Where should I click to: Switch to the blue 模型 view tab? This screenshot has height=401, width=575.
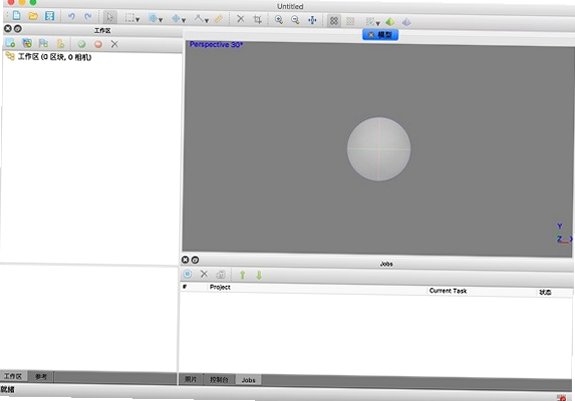click(x=380, y=35)
